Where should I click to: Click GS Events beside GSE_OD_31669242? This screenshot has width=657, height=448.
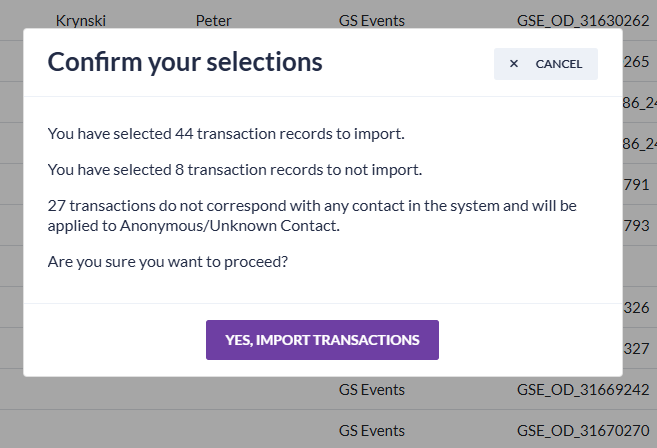coord(372,389)
